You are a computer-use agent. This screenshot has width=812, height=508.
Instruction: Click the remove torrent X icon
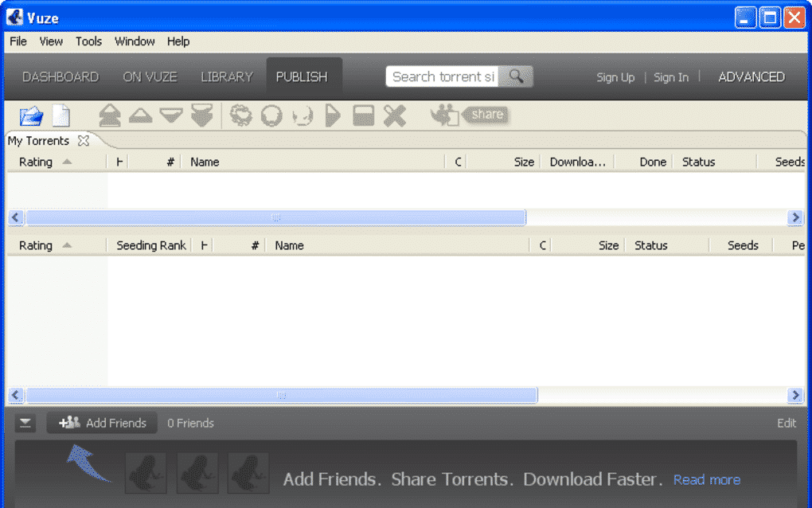click(x=394, y=116)
